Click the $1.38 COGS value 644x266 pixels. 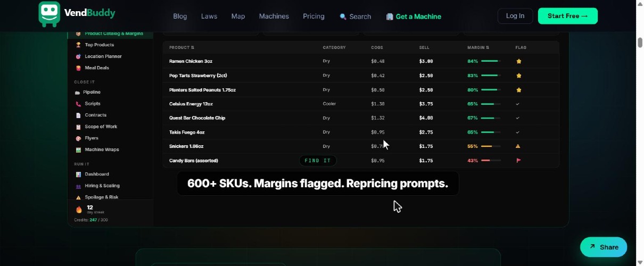(x=378, y=104)
